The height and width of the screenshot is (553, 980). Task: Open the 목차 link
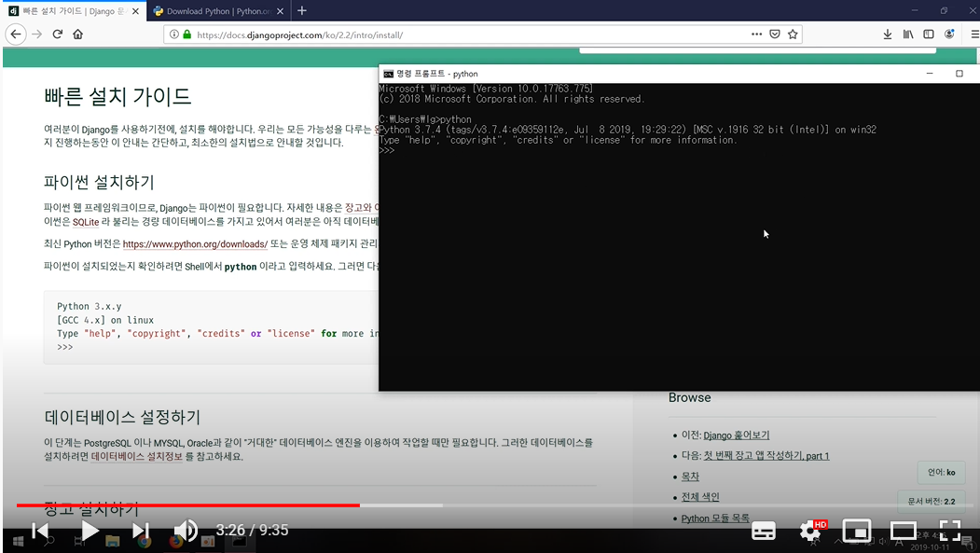coord(690,477)
